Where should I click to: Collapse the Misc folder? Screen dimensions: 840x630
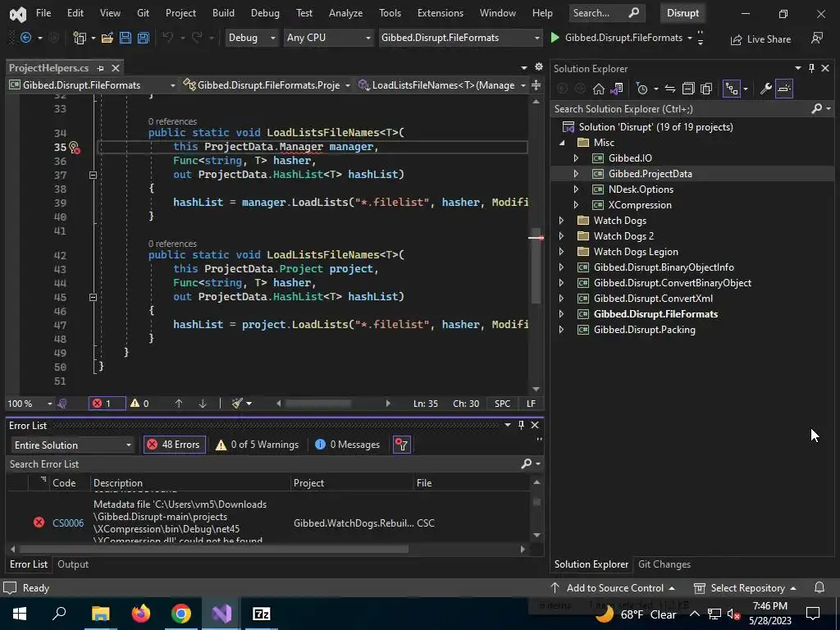coord(561,143)
